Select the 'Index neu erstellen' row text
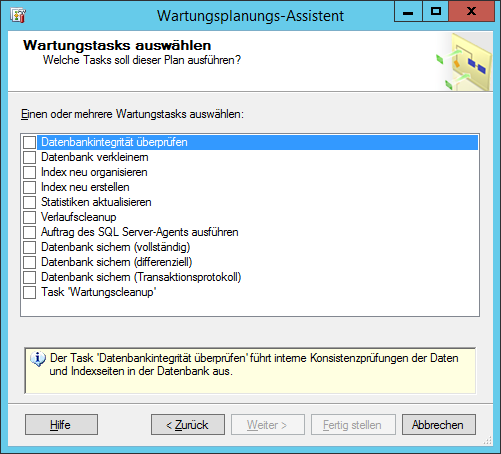 [85, 187]
